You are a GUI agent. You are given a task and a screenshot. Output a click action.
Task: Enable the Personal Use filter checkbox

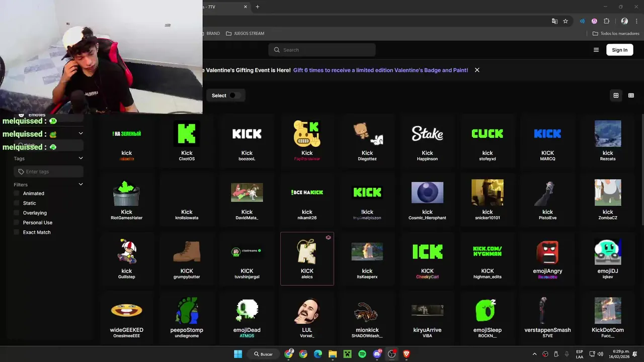(17, 222)
